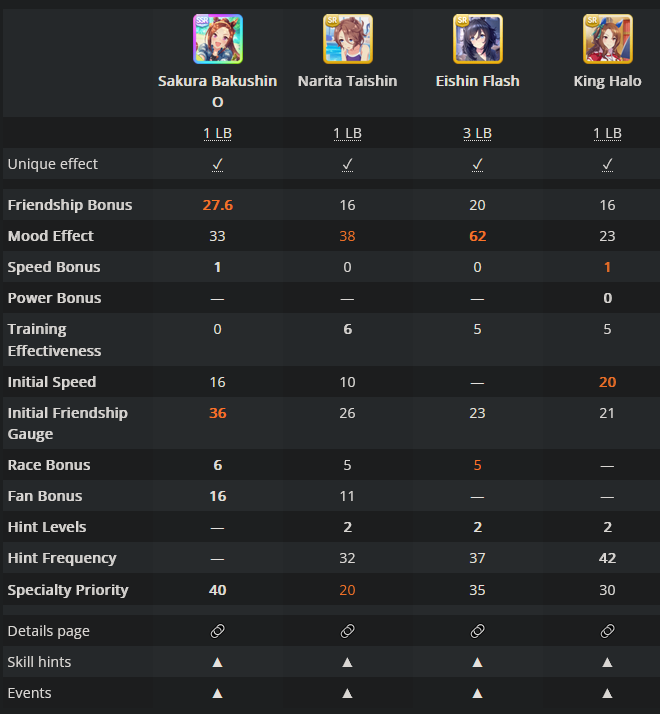
Task: Click the King Halo card name
Action: click(607, 81)
